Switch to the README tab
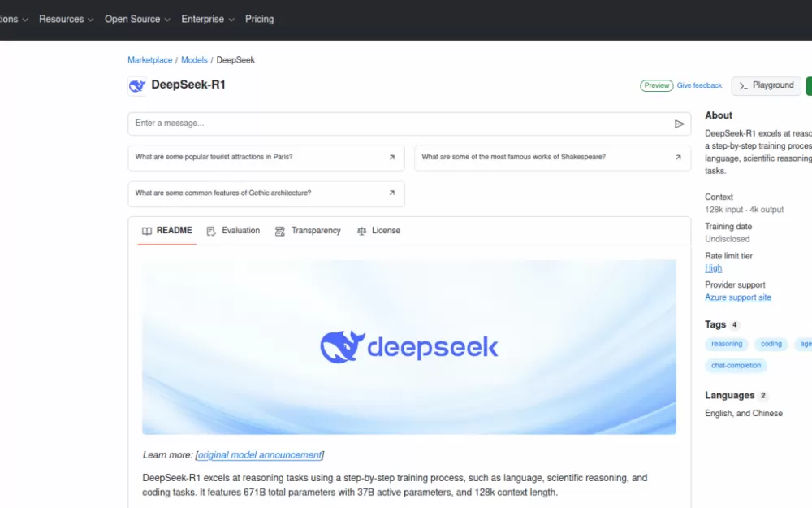 [x=166, y=231]
